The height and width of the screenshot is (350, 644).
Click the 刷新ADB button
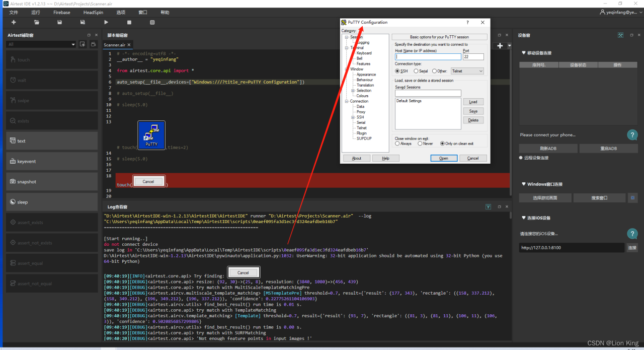[x=548, y=149]
